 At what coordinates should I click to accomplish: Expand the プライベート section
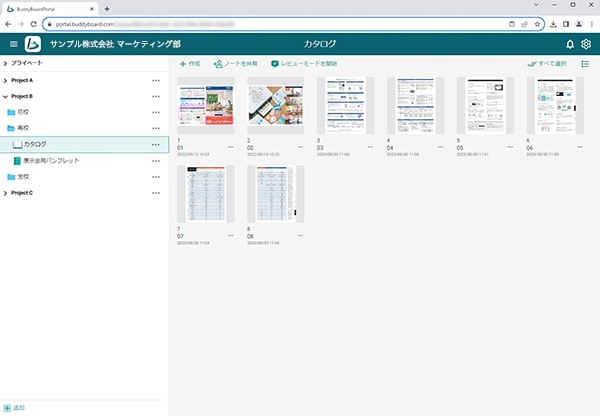(x=5, y=63)
